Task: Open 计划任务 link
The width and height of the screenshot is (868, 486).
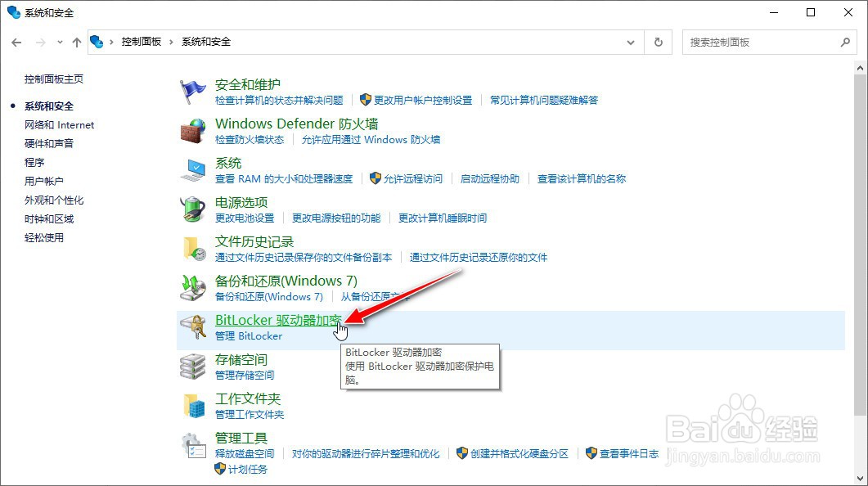Action: pyautogui.click(x=247, y=470)
